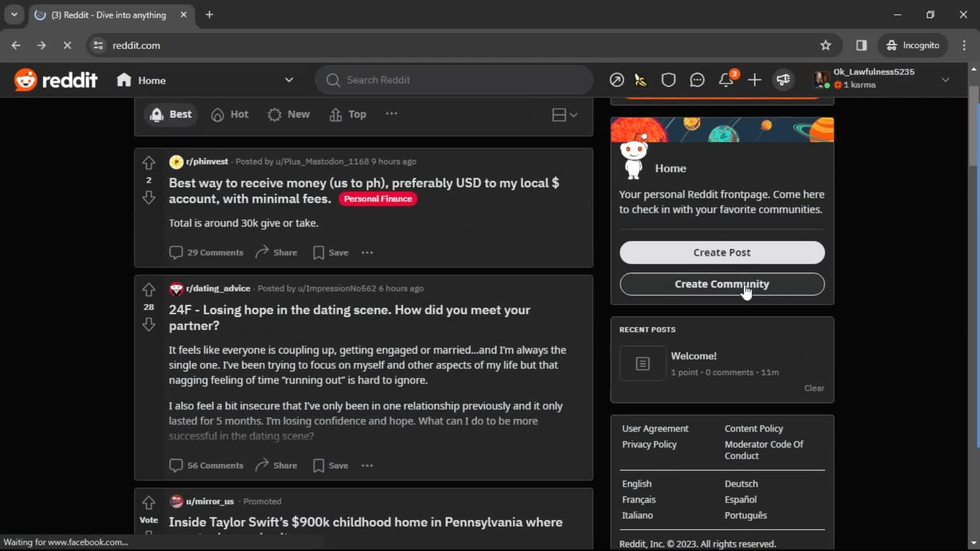Open r/phinvest community avatar
Screen dimensions: 980x551
[176, 162]
